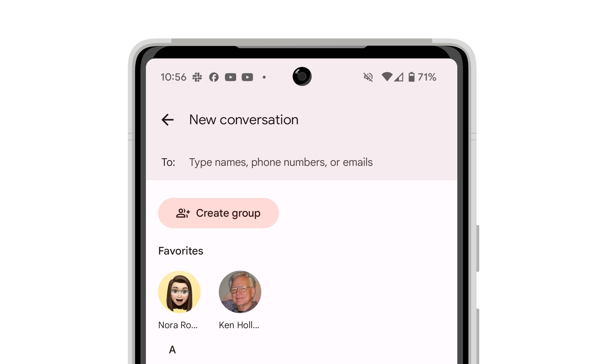The image size is (607, 364).
Task: Tap the second YouTube icon
Action: 246,77
